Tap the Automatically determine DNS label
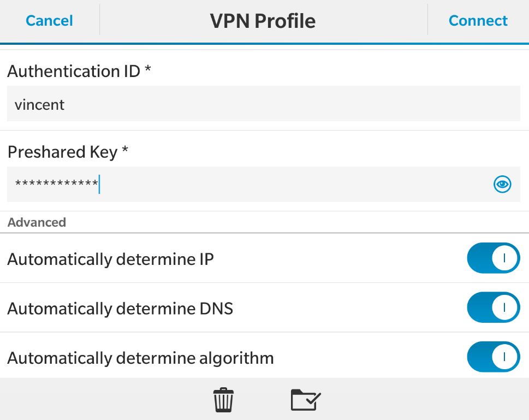 120,309
